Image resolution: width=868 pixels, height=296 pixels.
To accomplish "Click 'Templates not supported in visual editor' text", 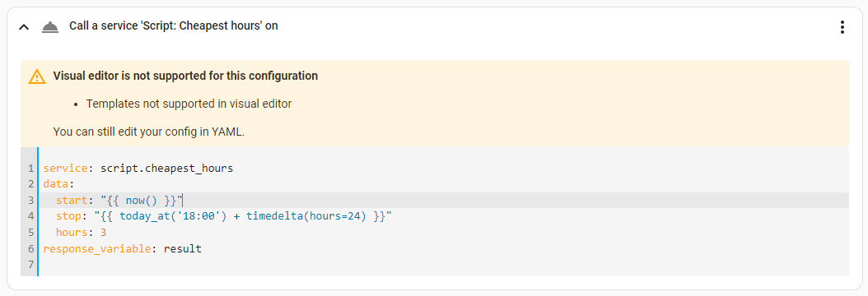I will tap(189, 104).
